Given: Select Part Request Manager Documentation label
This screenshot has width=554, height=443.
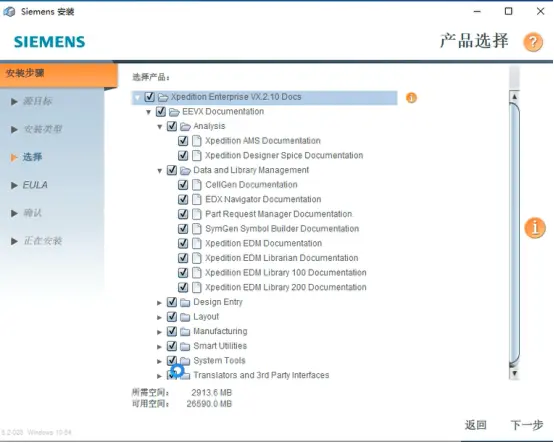Looking at the screenshot, I should point(278,214).
